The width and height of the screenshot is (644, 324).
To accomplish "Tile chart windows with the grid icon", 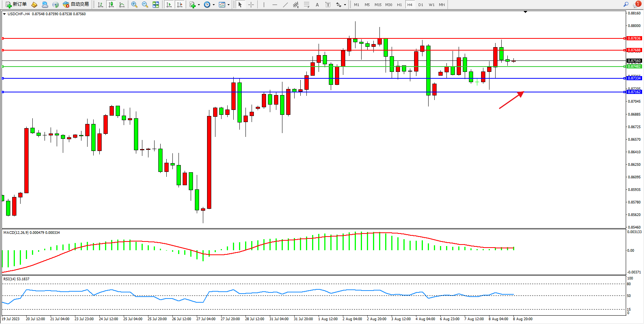I will 156,5.
